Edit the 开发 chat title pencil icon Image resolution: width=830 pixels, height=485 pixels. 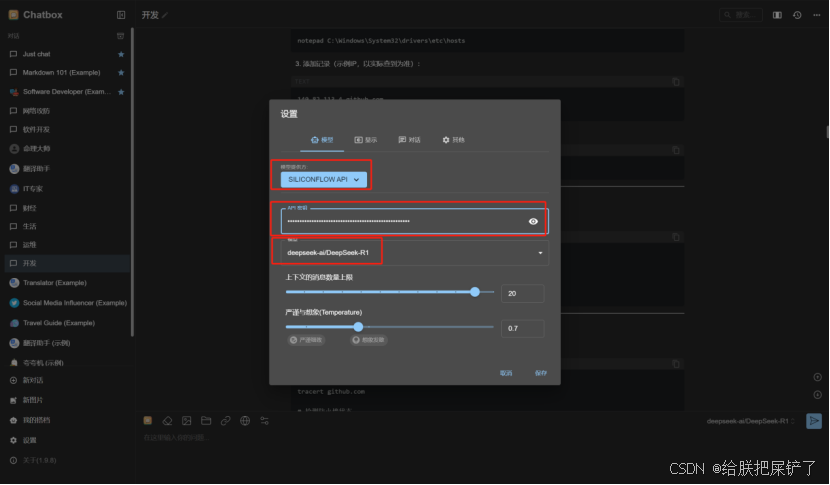tap(165, 15)
